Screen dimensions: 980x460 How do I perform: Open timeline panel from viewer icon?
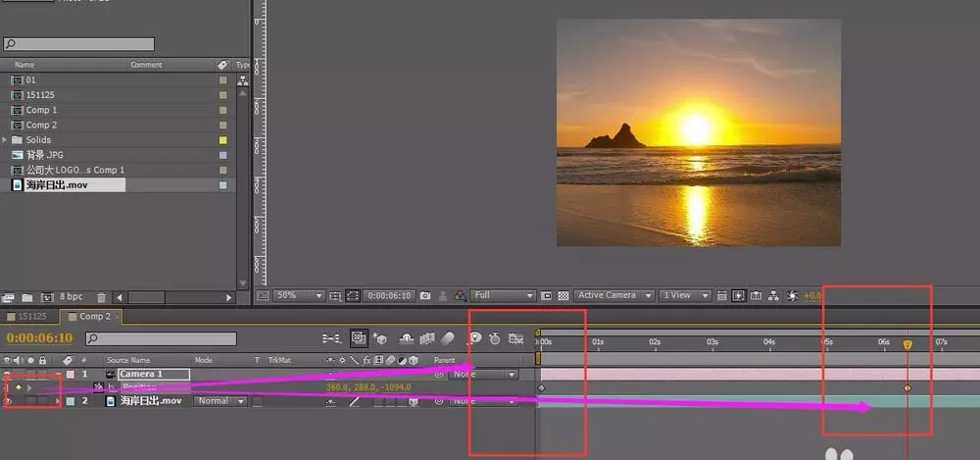click(x=757, y=295)
